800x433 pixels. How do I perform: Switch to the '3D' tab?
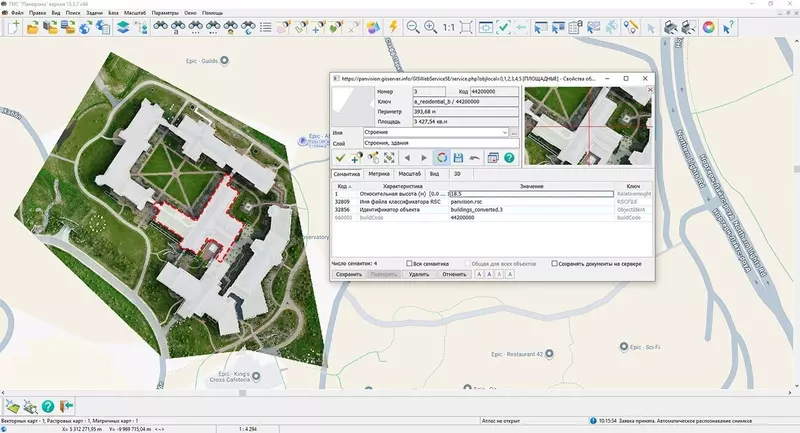coord(457,174)
